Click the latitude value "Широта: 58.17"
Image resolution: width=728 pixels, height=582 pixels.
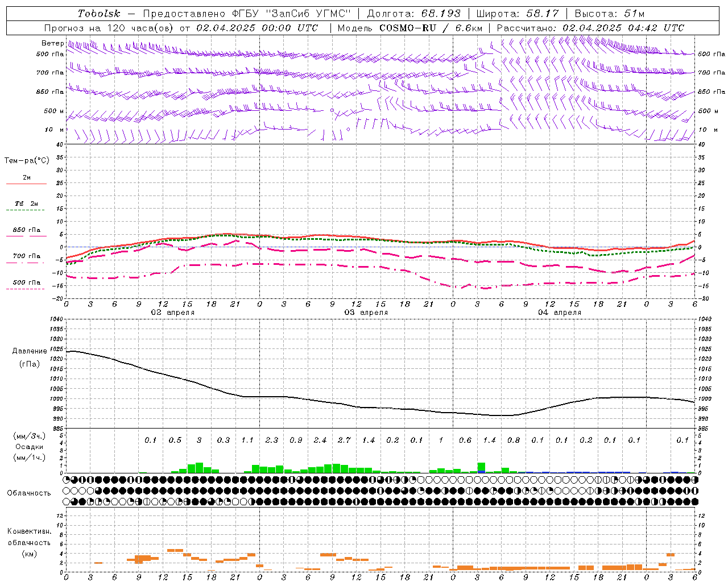518,14
